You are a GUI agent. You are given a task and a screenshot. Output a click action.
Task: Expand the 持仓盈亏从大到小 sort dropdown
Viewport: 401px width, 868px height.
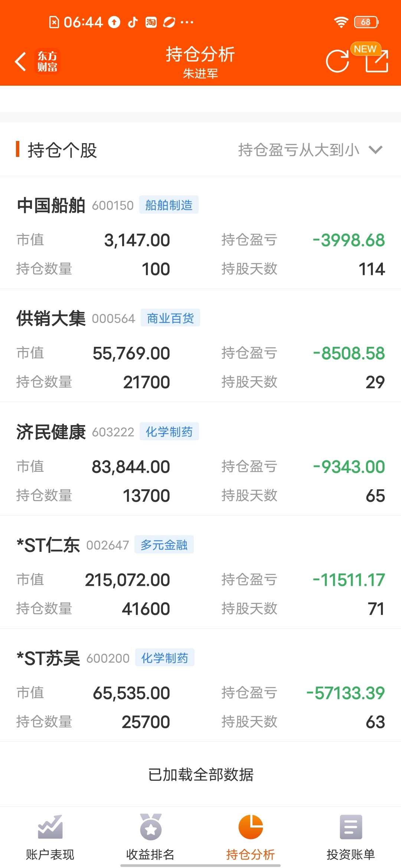310,150
